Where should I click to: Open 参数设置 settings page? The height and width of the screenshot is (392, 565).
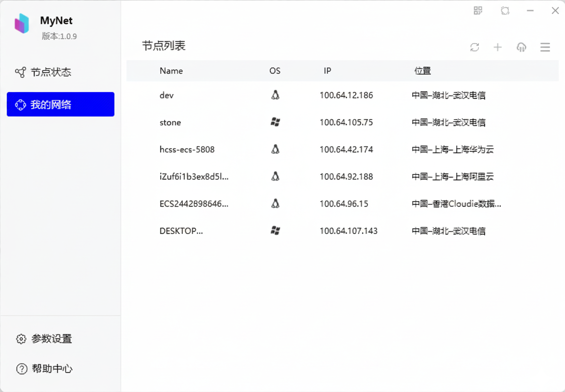tap(51, 339)
